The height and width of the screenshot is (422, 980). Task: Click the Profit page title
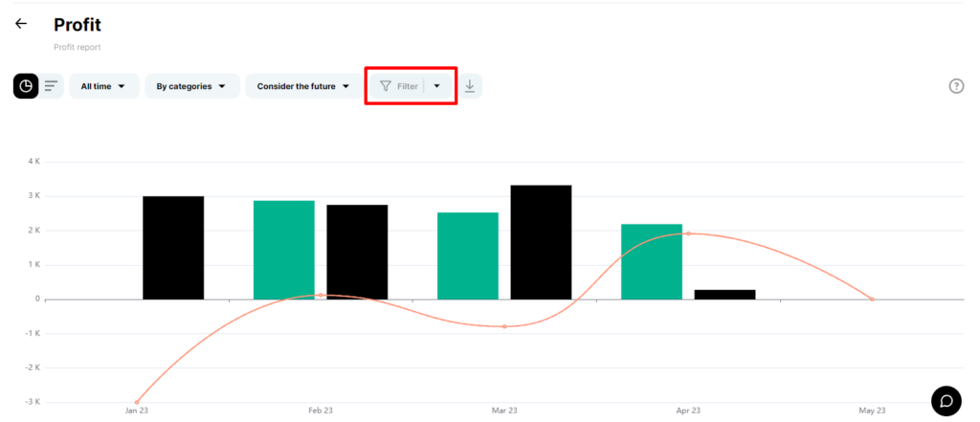point(78,24)
